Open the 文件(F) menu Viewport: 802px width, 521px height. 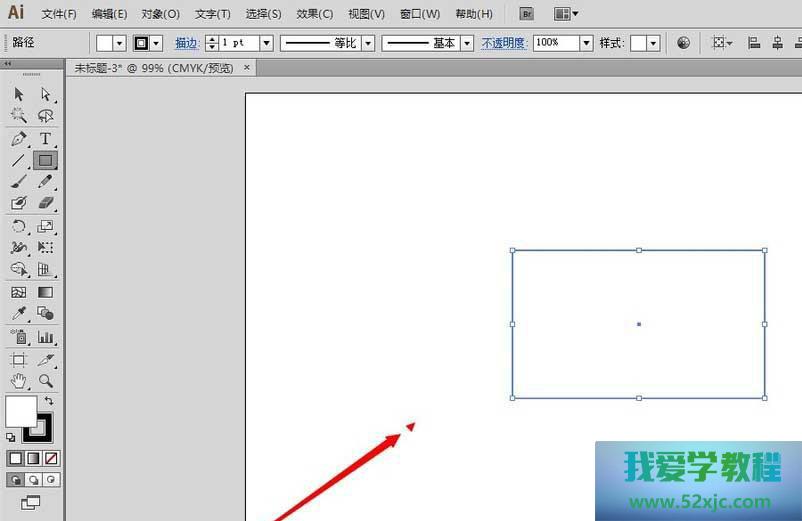pos(59,14)
